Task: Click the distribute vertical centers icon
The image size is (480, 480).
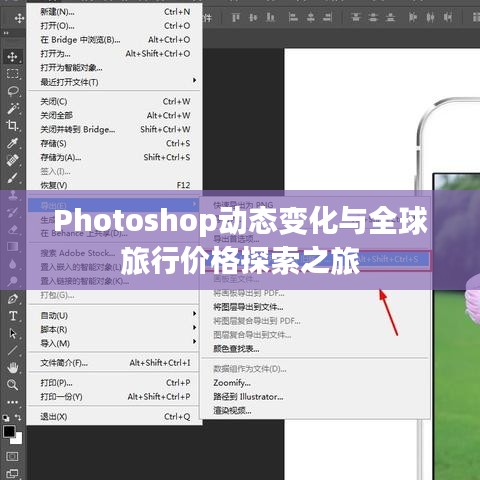Action: coord(373,17)
